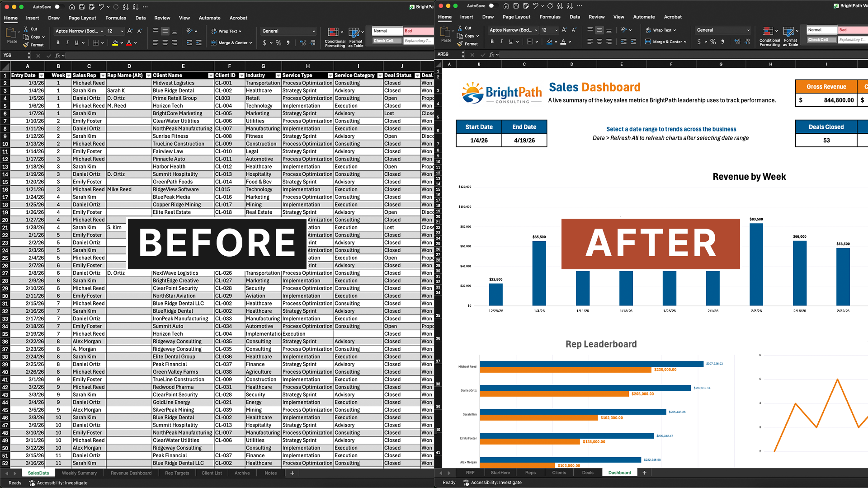This screenshot has width=868, height=488.
Task: Click Sort Ascending icon in left window
Action: coord(126,7)
